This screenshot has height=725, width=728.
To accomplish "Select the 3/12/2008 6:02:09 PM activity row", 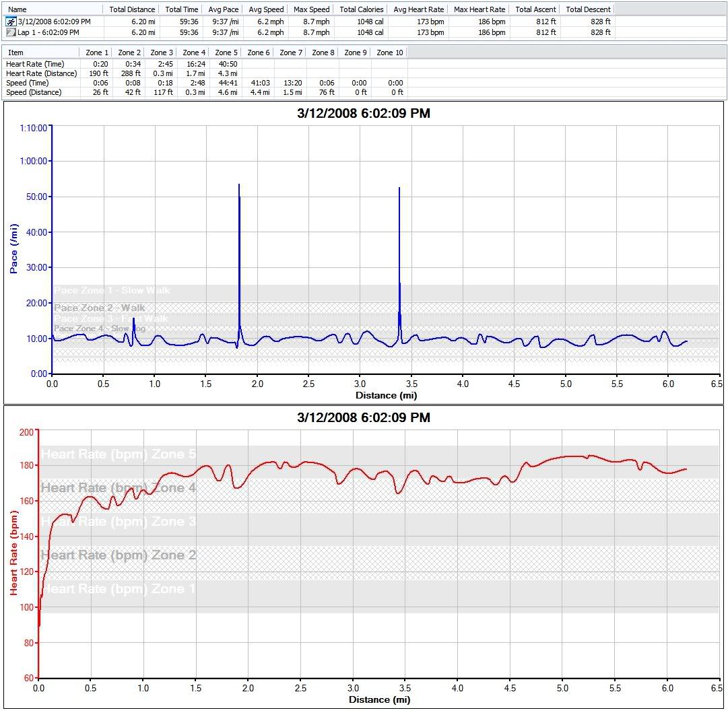I will pyautogui.click(x=54, y=22).
